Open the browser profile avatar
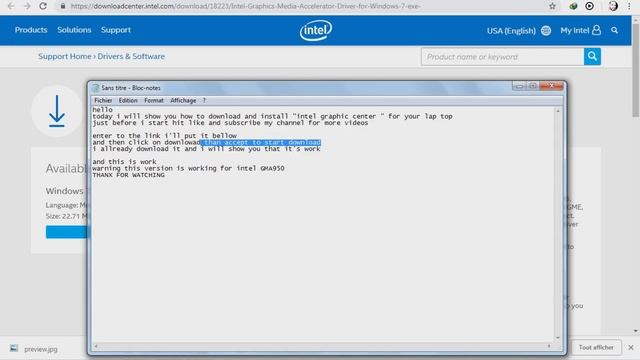 pyautogui.click(x=613, y=6)
